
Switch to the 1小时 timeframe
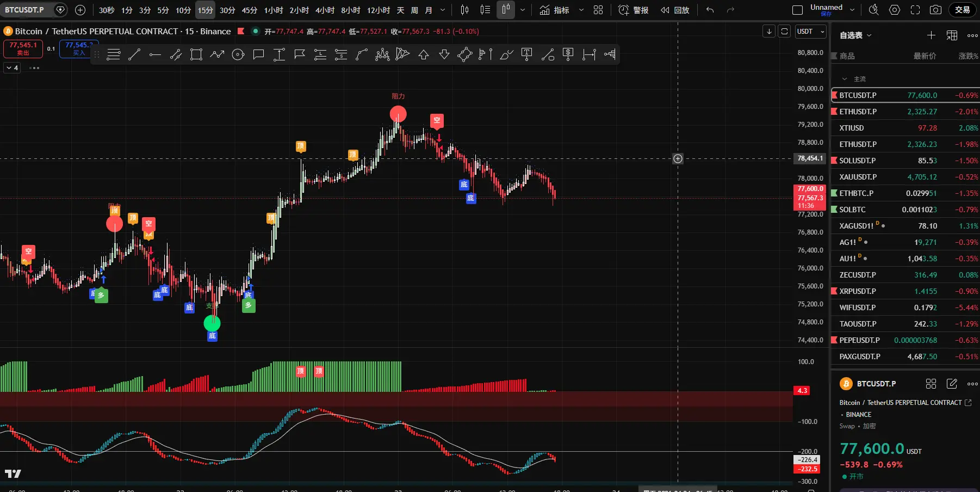[273, 10]
